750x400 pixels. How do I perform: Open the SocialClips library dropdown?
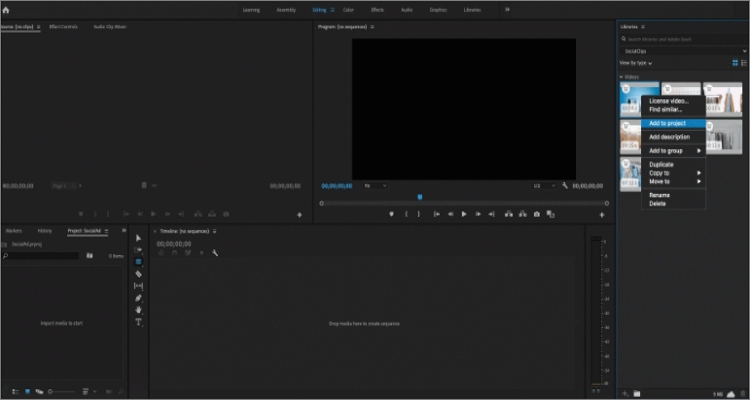click(x=684, y=51)
